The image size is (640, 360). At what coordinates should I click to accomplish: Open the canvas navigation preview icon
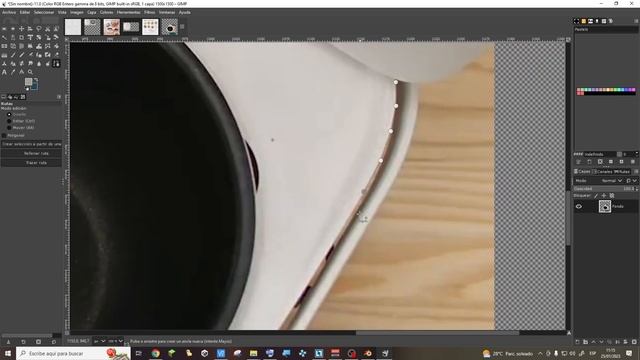coord(569,333)
